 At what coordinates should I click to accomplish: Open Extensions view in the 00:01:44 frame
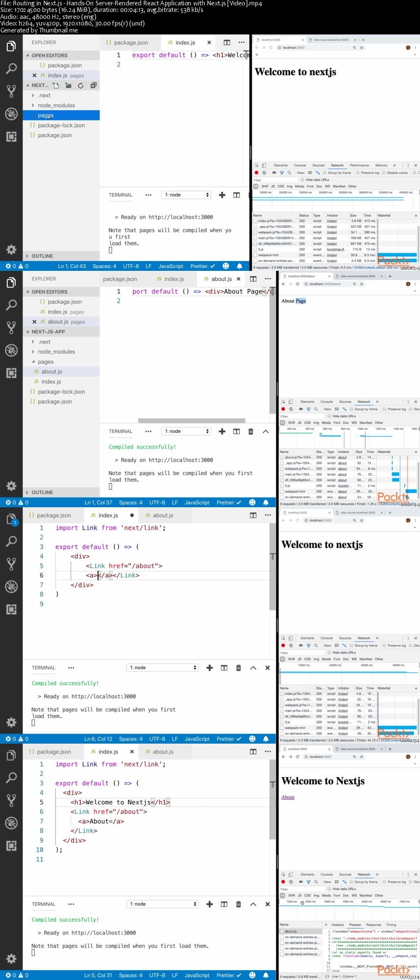(11, 373)
